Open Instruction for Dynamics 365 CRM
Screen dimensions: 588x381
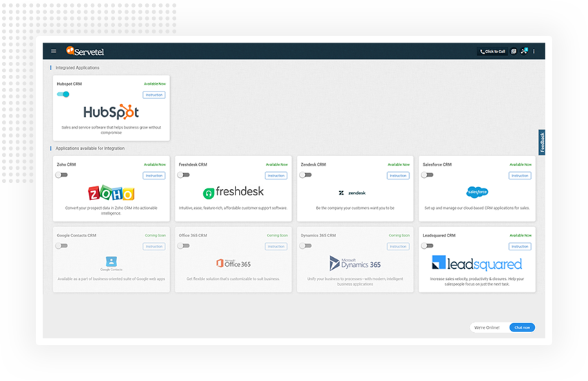(x=398, y=246)
